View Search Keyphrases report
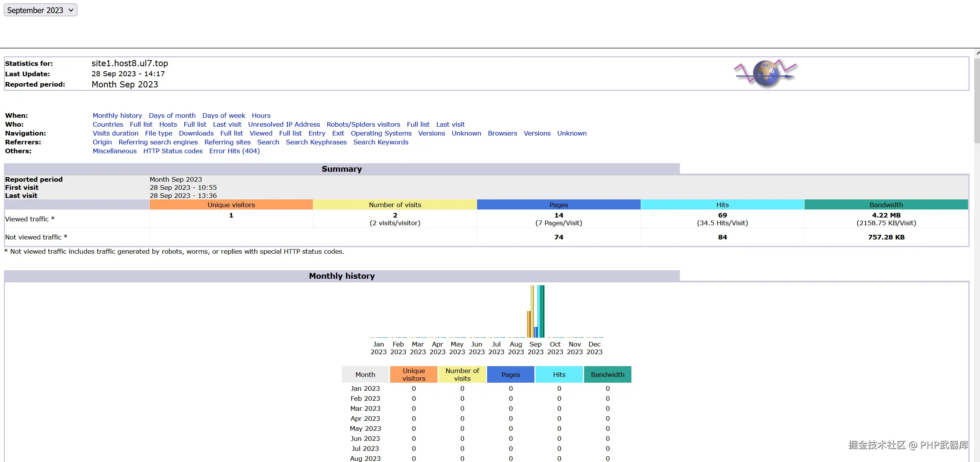The height and width of the screenshot is (462, 980). pyautogui.click(x=316, y=142)
